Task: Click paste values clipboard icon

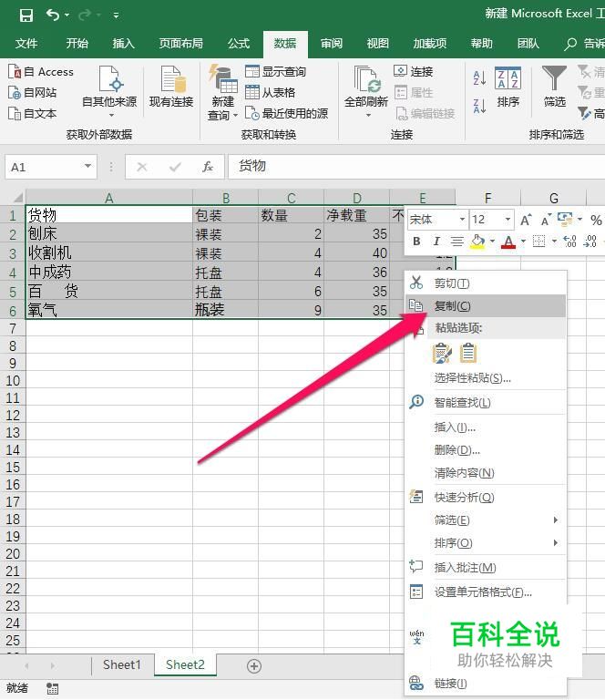Action: coord(468,353)
